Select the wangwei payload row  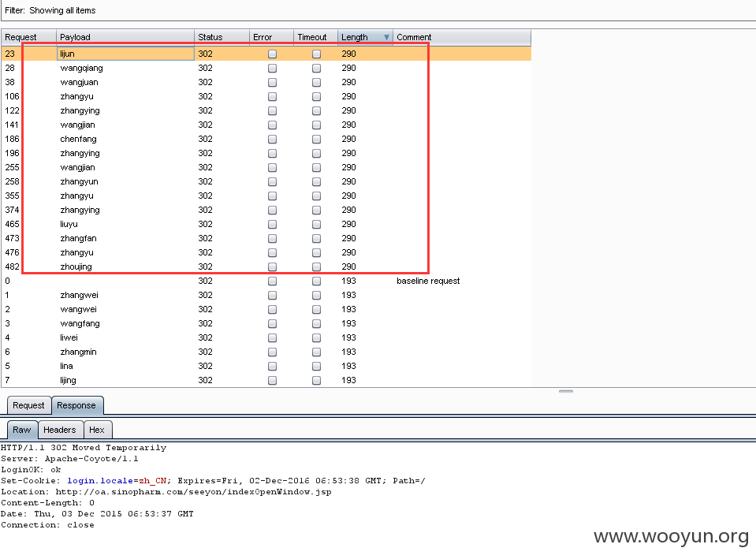[266, 309]
